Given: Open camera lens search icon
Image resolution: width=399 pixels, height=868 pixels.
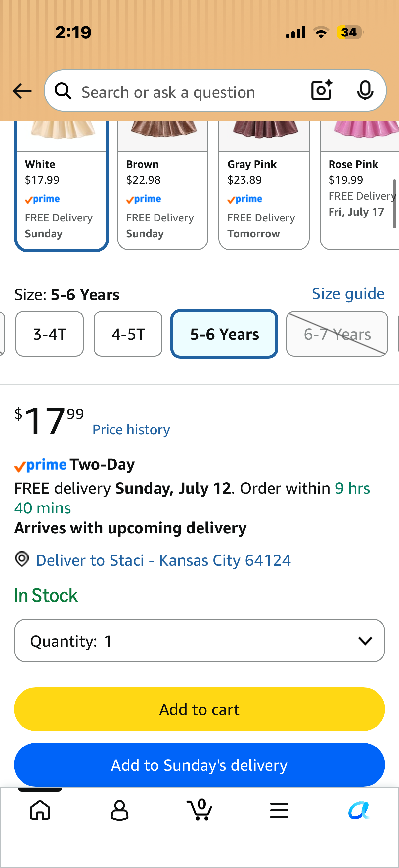Looking at the screenshot, I should click(x=322, y=90).
